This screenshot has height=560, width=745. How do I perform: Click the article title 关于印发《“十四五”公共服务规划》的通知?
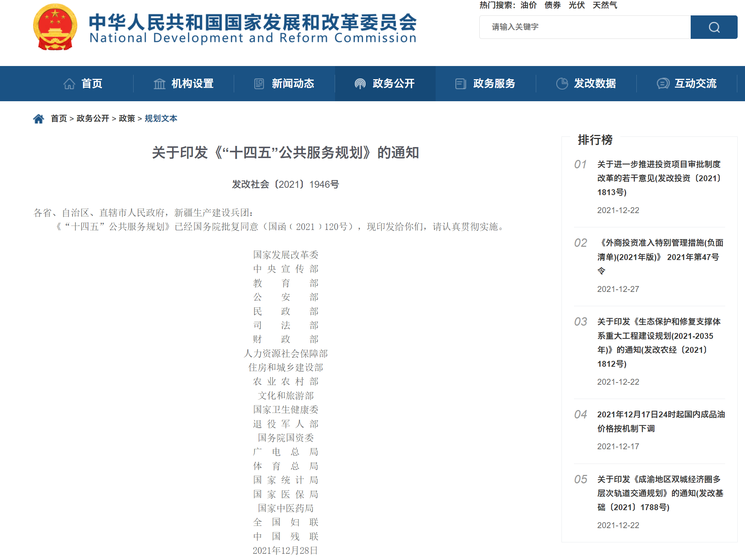286,153
